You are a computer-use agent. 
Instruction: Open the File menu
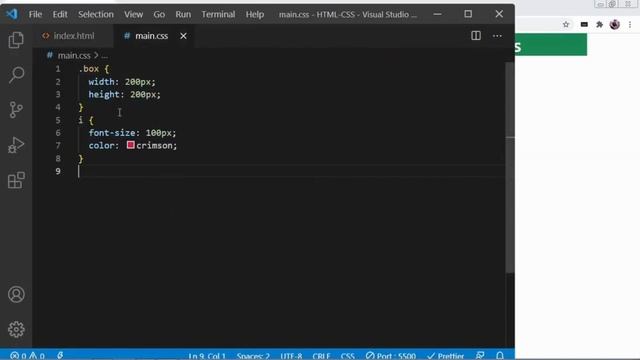[35, 14]
